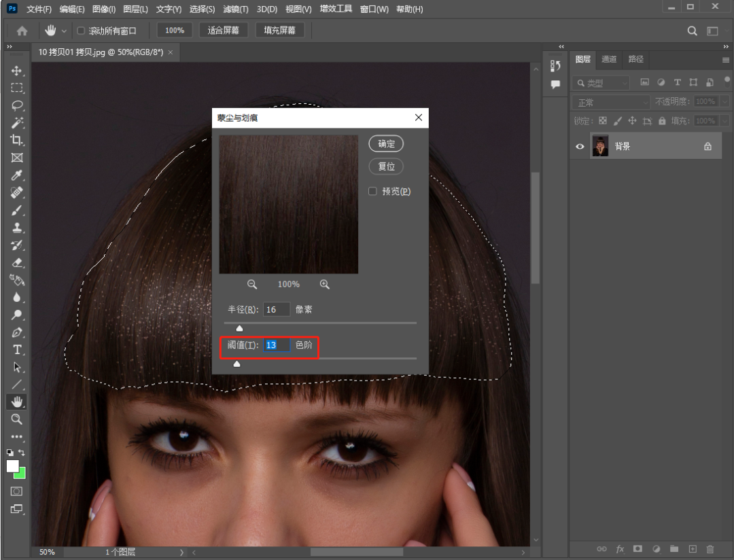Switch to the 通道 tab
Image resolution: width=734 pixels, height=560 pixels.
[x=609, y=59]
